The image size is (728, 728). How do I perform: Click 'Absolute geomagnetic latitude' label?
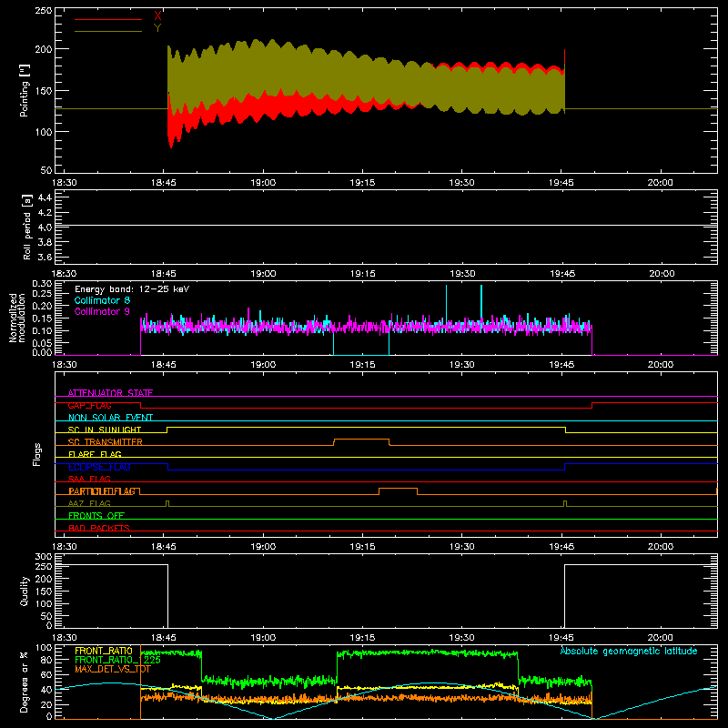pos(629,651)
